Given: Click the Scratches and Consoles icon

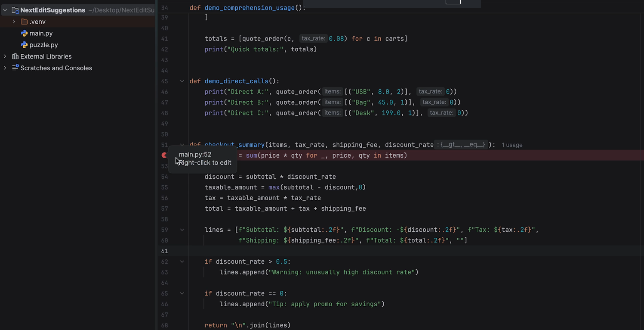Looking at the screenshot, I should click(15, 68).
